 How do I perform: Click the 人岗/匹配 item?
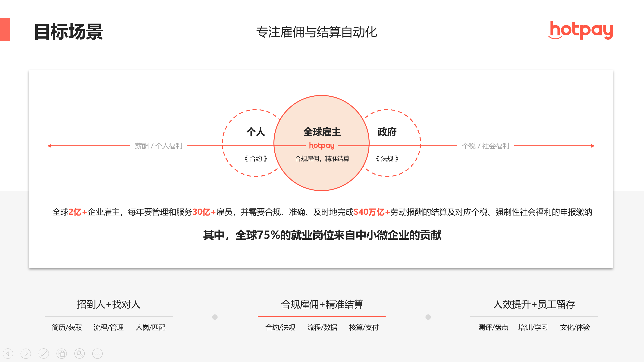pos(150,327)
